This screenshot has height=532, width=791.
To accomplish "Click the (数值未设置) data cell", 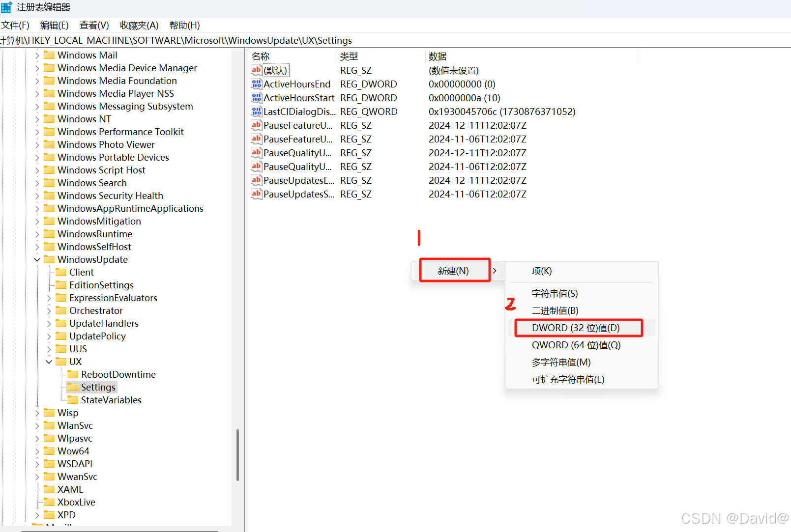I will (453, 70).
